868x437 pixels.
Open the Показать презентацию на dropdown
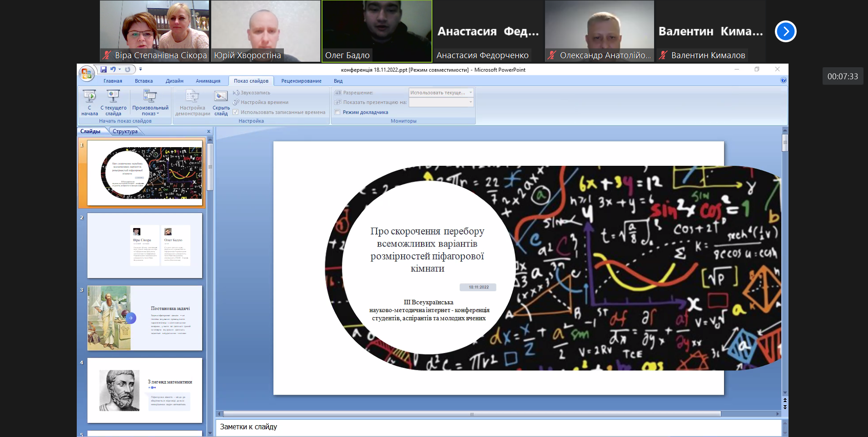[441, 102]
